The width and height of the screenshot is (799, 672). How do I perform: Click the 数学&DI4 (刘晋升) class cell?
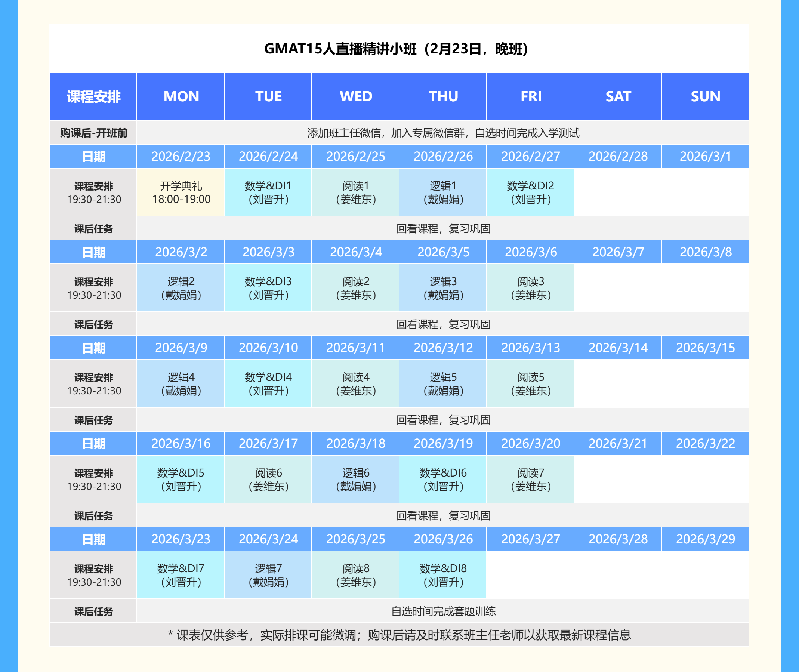tap(268, 383)
